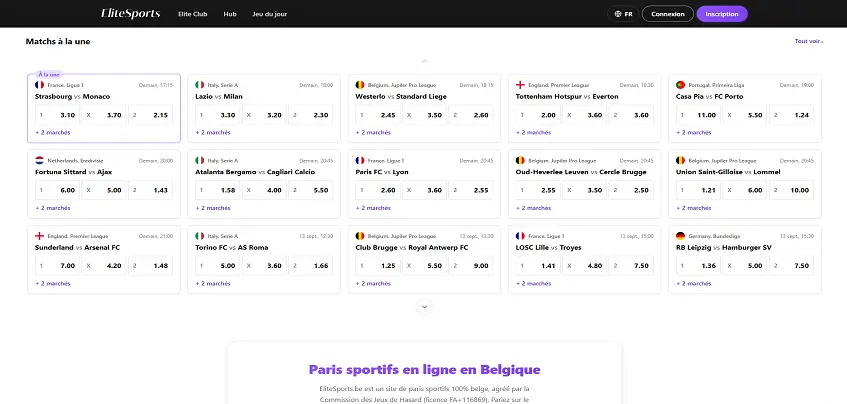Pick Lommel win at 10.00

(792, 190)
